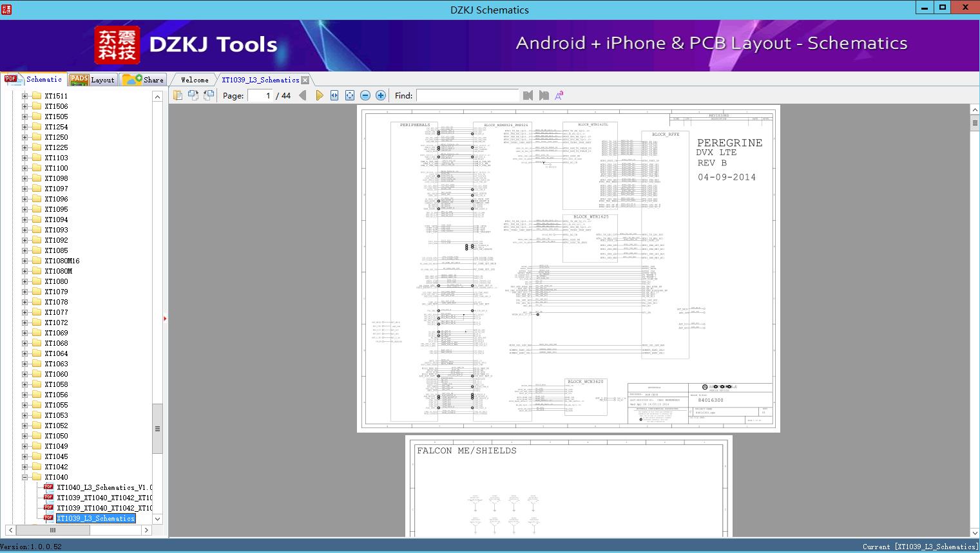Find previous search result
The width and height of the screenshot is (980, 553).
pyautogui.click(x=528, y=95)
